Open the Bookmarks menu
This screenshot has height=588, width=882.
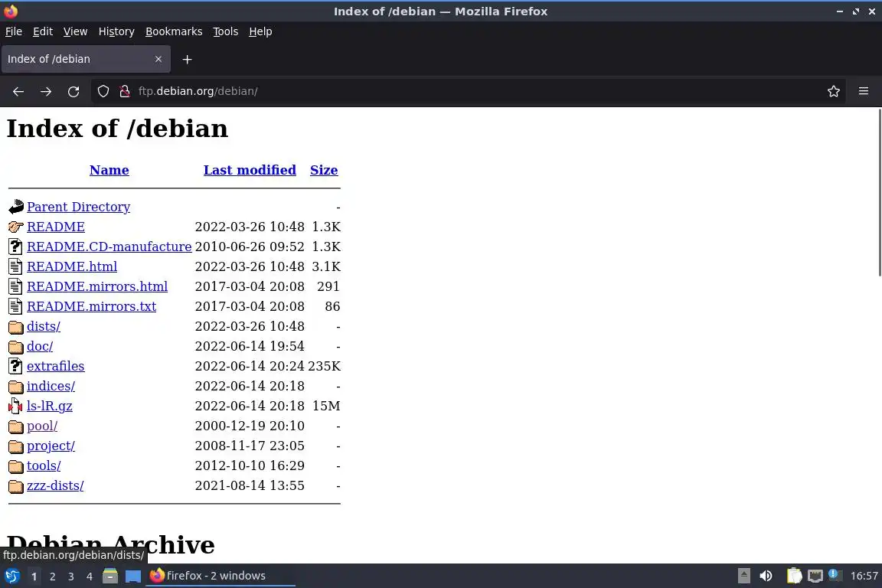[174, 31]
